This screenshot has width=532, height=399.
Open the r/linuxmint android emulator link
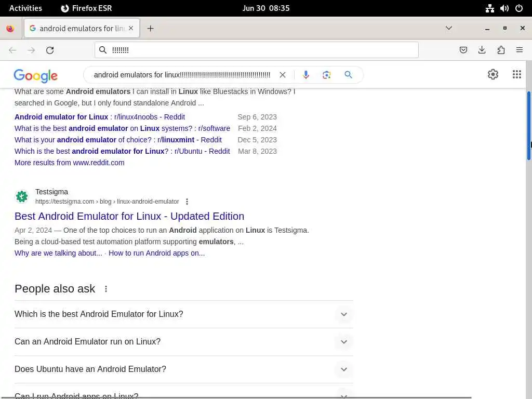click(x=118, y=140)
